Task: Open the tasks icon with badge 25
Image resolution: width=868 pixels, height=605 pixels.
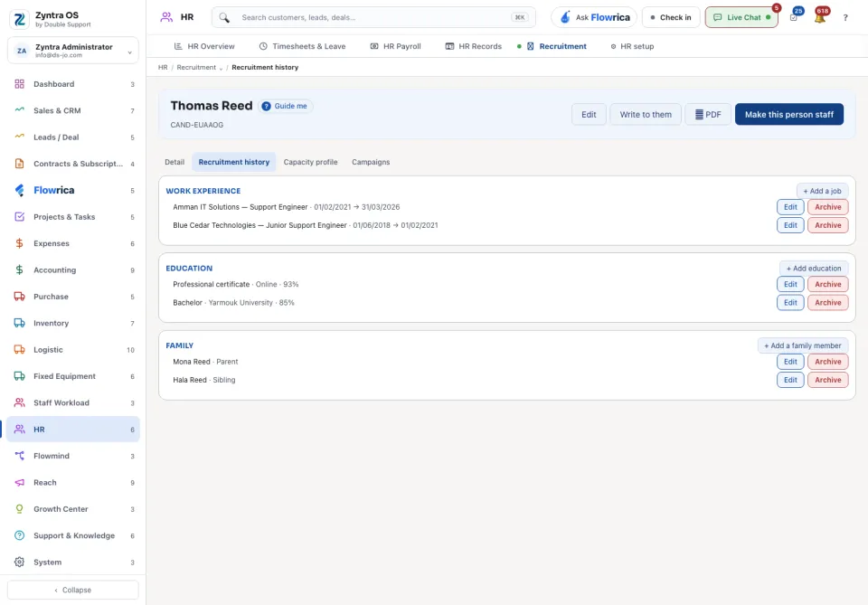Action: click(794, 17)
